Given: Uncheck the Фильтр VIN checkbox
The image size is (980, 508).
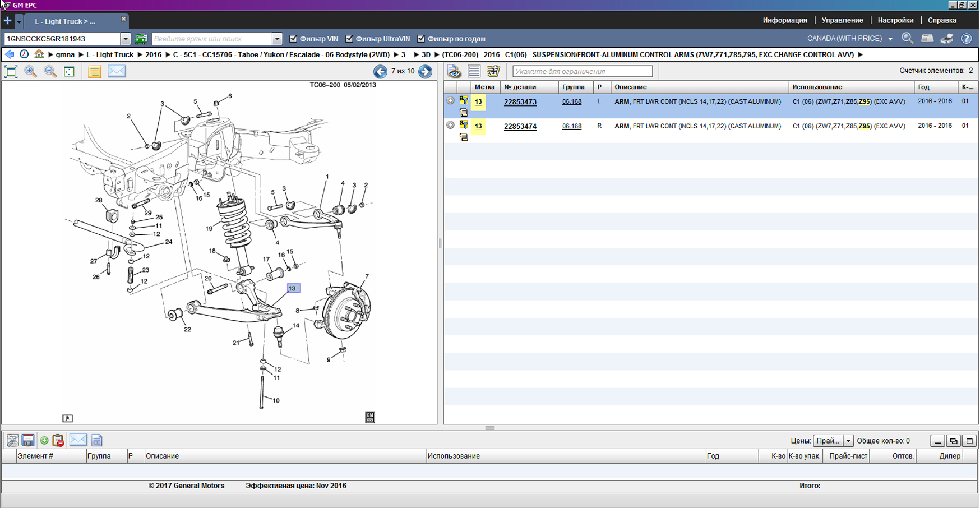Looking at the screenshot, I should [293, 39].
